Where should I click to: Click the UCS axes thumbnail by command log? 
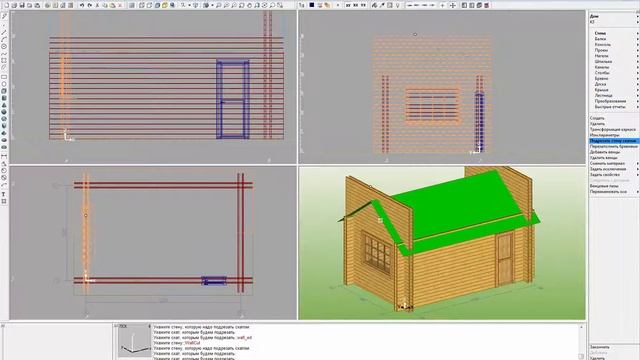tap(135, 341)
